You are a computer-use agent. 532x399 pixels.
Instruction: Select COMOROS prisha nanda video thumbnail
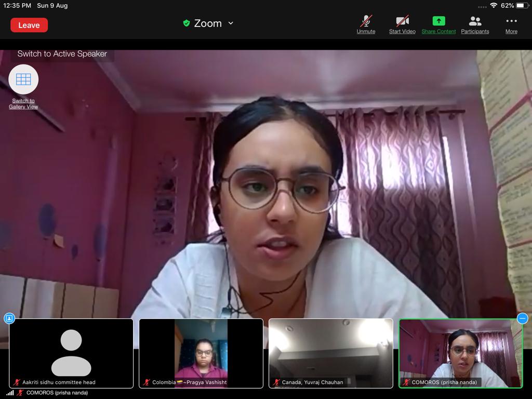(x=461, y=353)
